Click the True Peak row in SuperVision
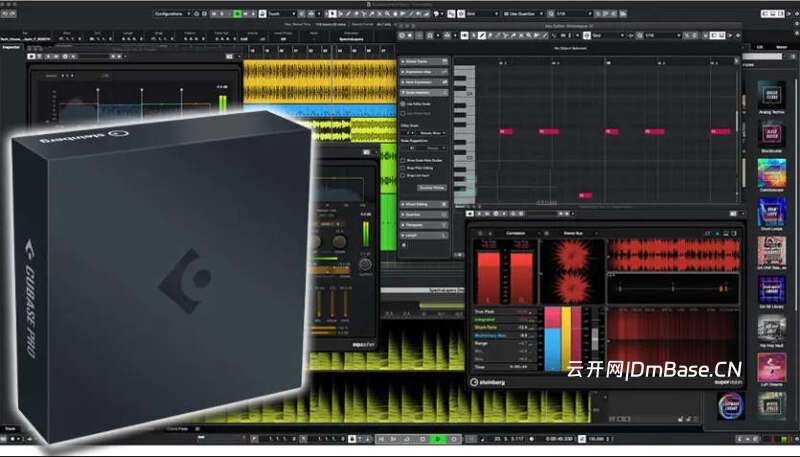This screenshot has width=800, height=457. [506, 312]
